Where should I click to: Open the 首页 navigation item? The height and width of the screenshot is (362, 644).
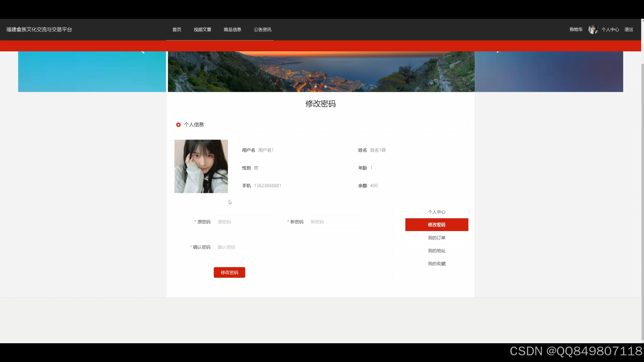point(177,29)
